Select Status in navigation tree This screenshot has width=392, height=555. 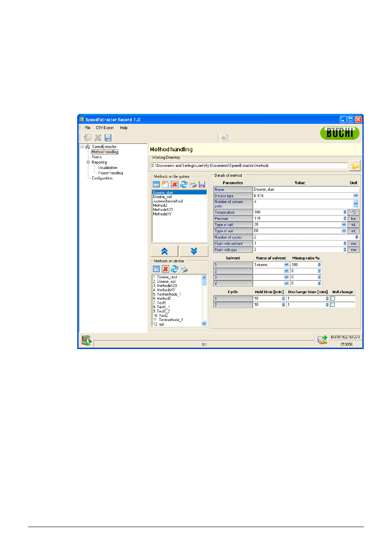pyautogui.click(x=97, y=157)
